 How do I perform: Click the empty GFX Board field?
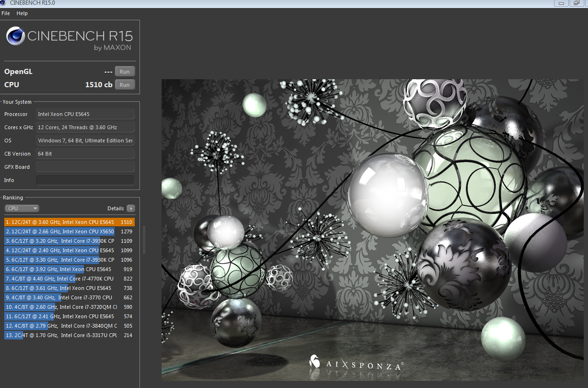pos(85,167)
